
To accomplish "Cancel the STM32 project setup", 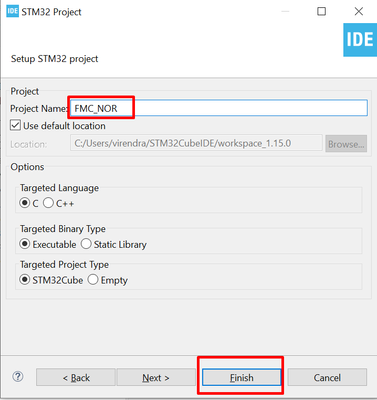I will (x=327, y=377).
